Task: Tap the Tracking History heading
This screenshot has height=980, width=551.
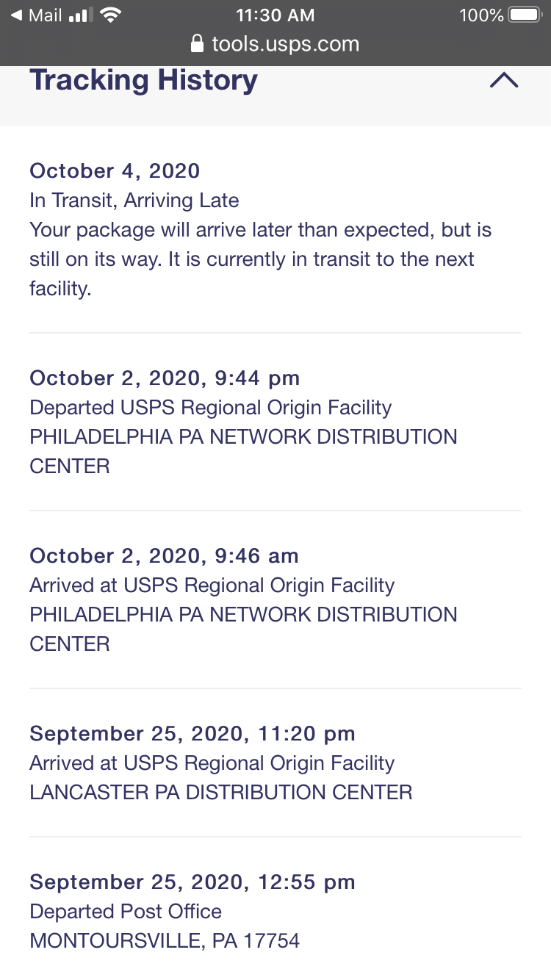Action: click(x=143, y=80)
